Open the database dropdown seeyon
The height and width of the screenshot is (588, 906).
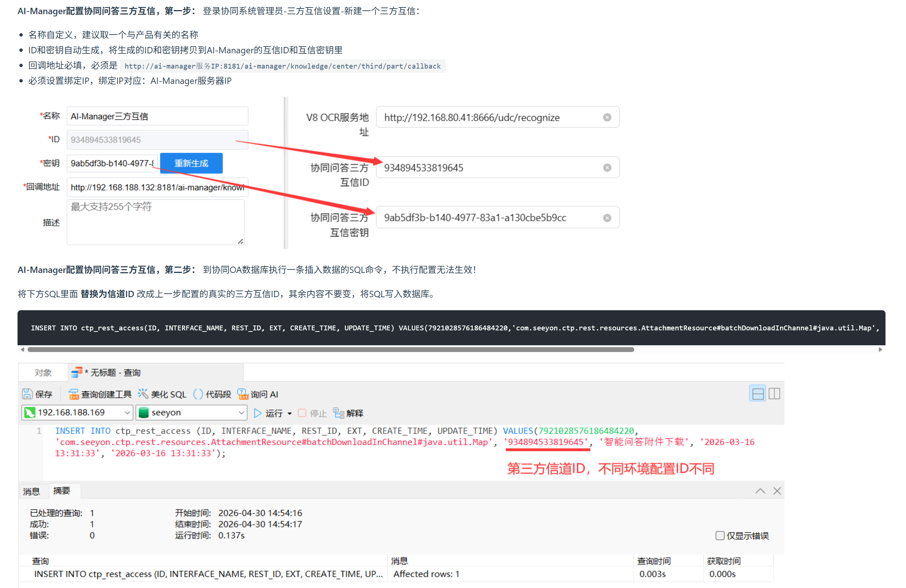click(192, 412)
